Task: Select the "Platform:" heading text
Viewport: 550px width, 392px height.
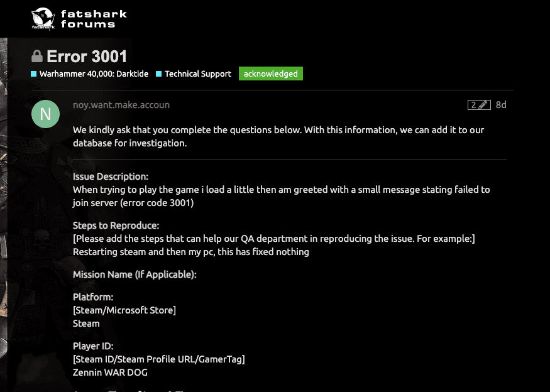Action: coord(93,297)
